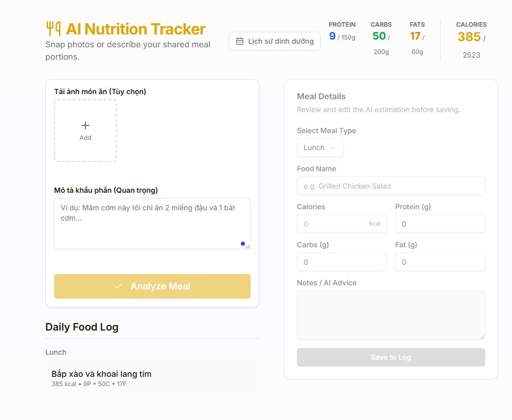The image size is (512, 420).
Task: Click the purple dot in description box
Action: point(243,244)
